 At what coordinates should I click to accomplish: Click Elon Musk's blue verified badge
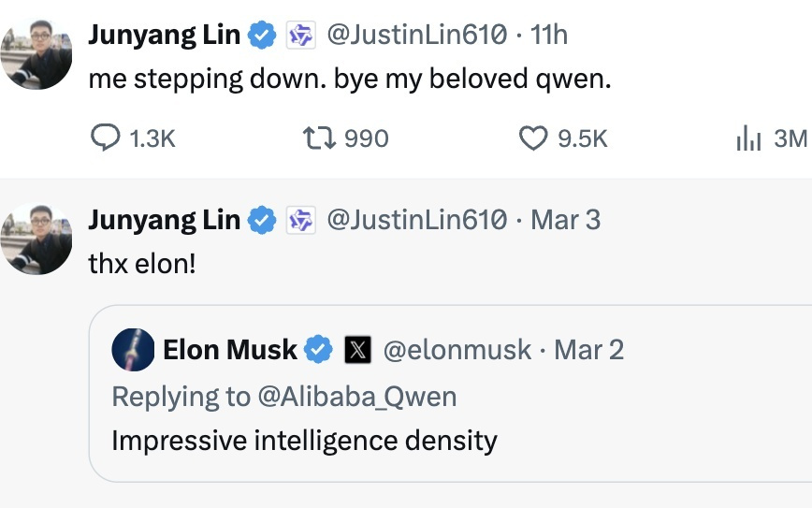pos(318,351)
